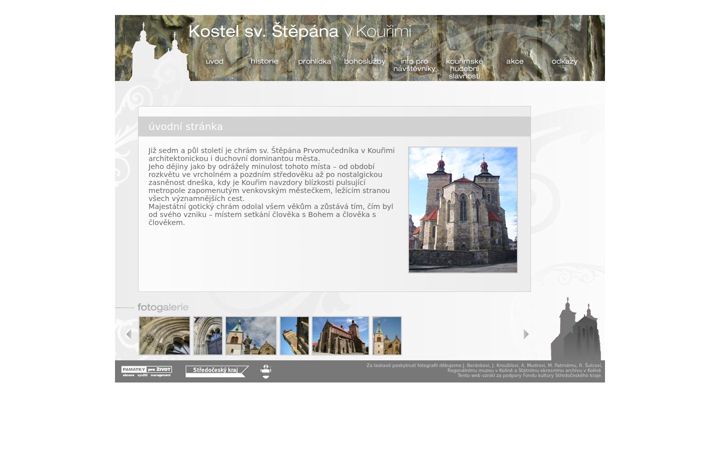Click the Památky pro život logo

point(146,371)
